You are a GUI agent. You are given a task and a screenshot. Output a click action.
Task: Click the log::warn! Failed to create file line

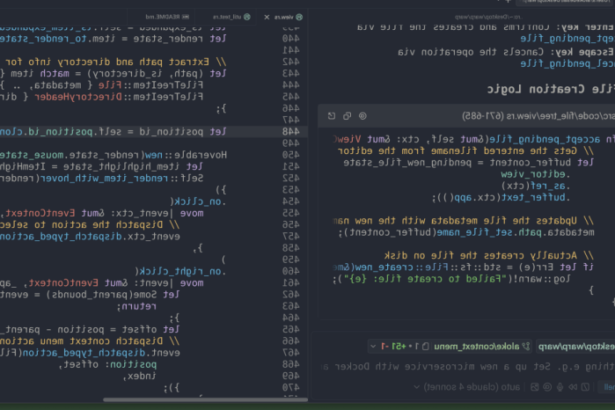coord(451,279)
